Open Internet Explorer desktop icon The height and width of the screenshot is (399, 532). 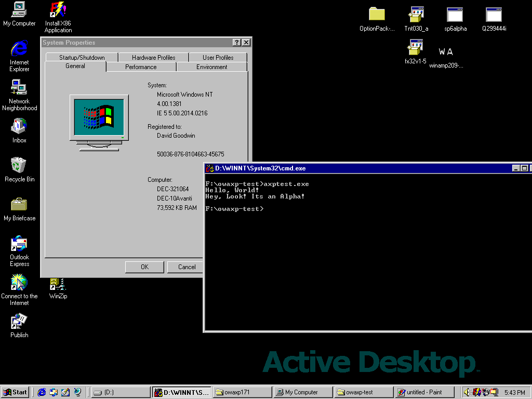(x=19, y=56)
